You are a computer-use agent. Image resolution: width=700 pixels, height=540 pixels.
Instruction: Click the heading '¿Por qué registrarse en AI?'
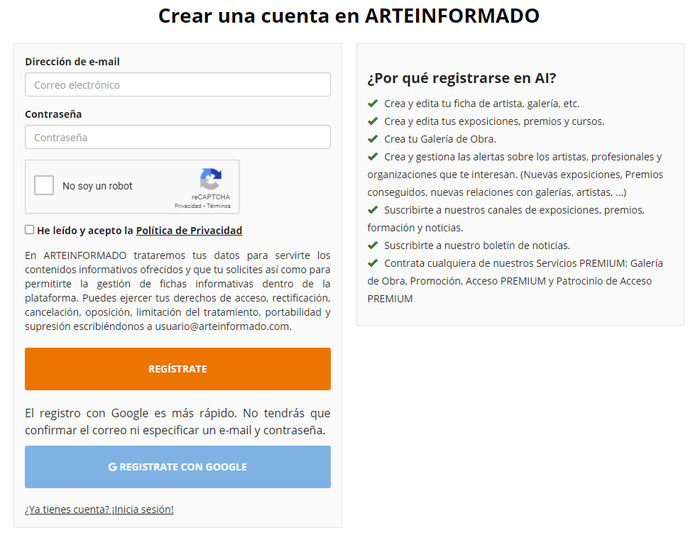462,78
